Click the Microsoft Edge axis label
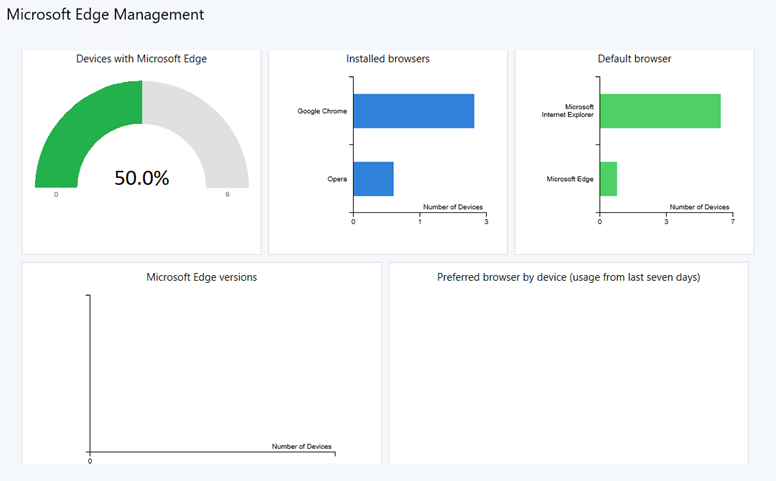This screenshot has height=481, width=776. 570,179
